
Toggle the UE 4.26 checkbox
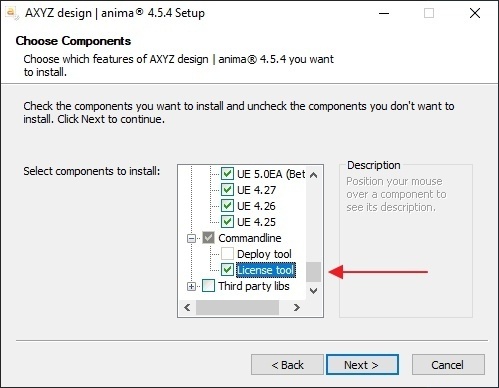227,206
